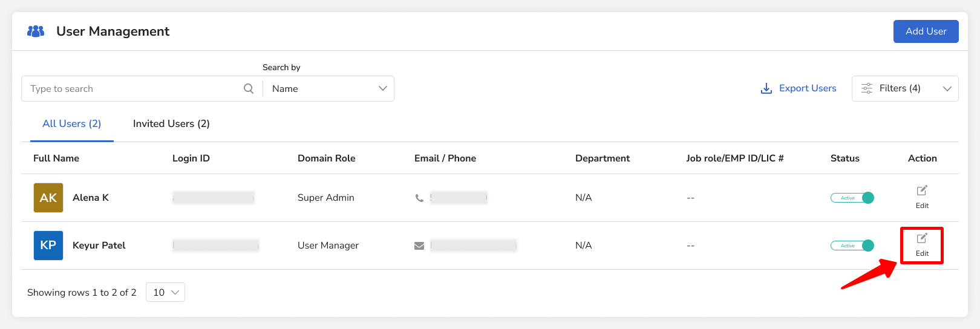Viewport: 980px width, 329px height.
Task: Click Edit icon for Keyur Patel
Action: 922,239
